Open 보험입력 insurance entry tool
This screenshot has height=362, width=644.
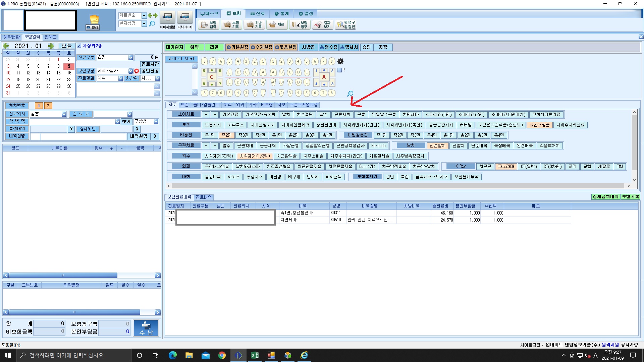click(x=209, y=24)
